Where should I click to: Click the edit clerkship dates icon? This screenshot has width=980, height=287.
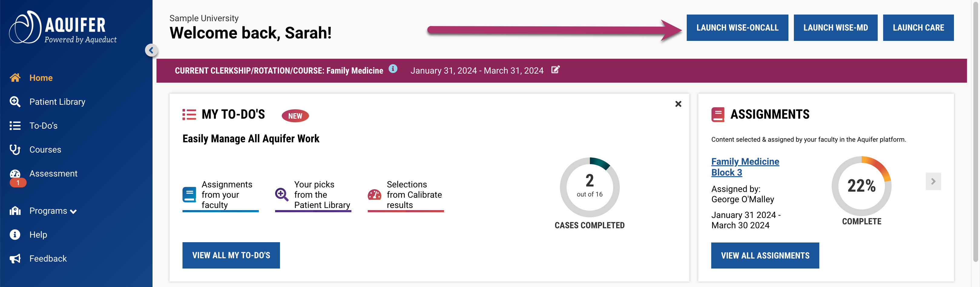tap(555, 70)
